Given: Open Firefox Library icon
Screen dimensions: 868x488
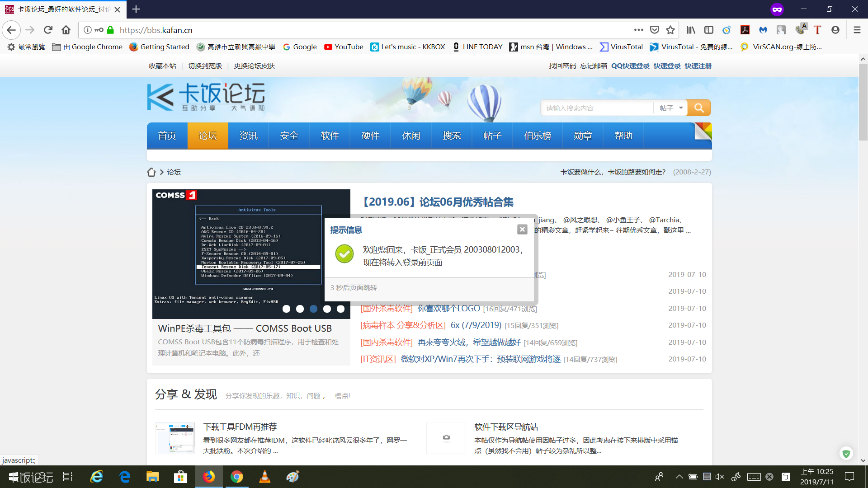Looking at the screenshot, I should (691, 30).
